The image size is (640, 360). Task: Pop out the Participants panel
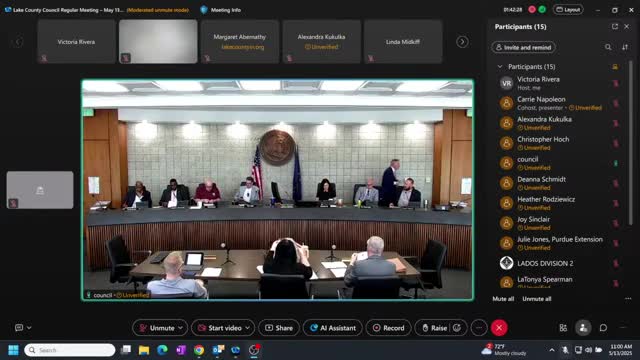pos(615,27)
